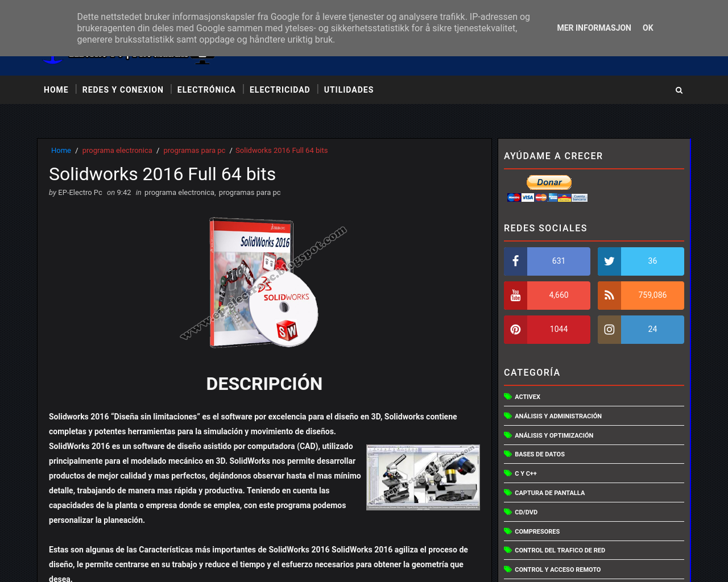This screenshot has height=582, width=728.
Task: Click the author name EP-Electro Pc
Action: (80, 193)
